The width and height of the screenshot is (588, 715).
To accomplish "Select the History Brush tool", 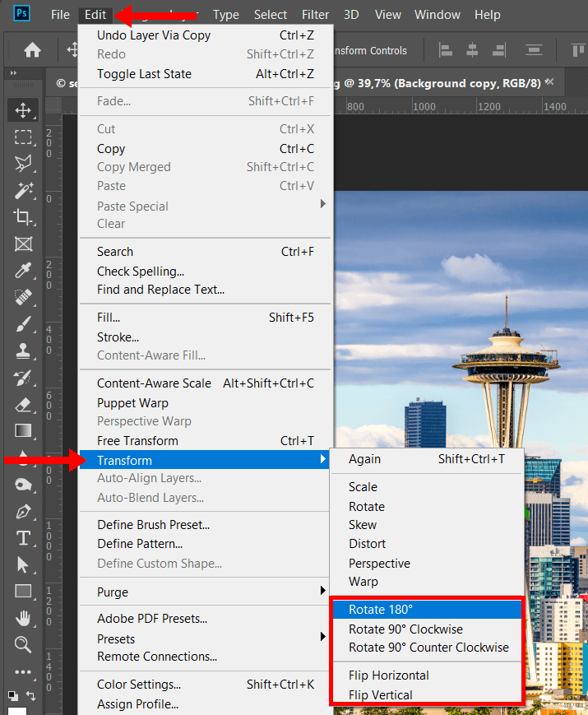I will (x=23, y=378).
